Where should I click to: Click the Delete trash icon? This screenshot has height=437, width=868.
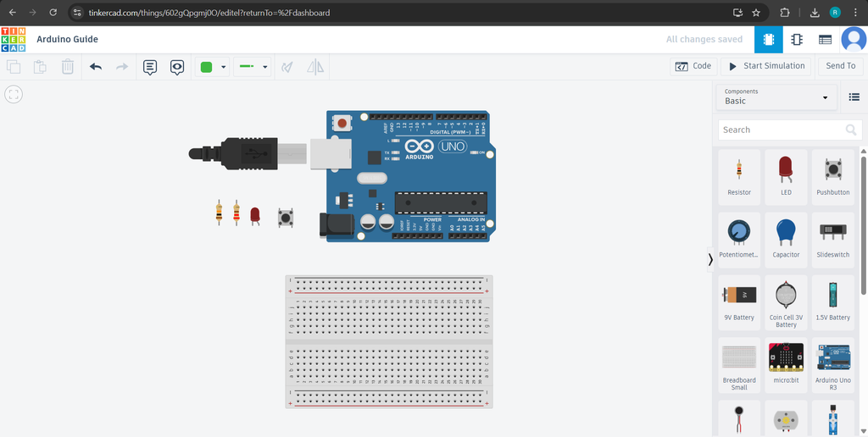[68, 67]
